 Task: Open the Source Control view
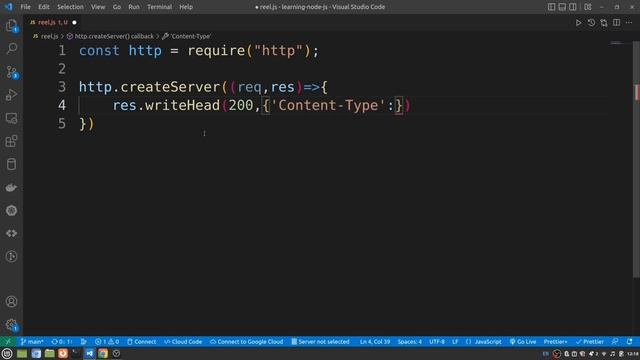[11, 72]
